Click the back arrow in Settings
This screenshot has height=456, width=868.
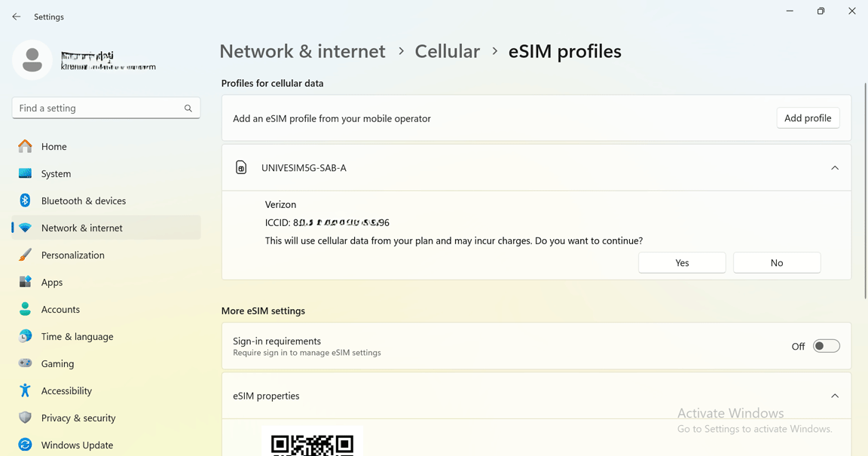tap(17, 17)
